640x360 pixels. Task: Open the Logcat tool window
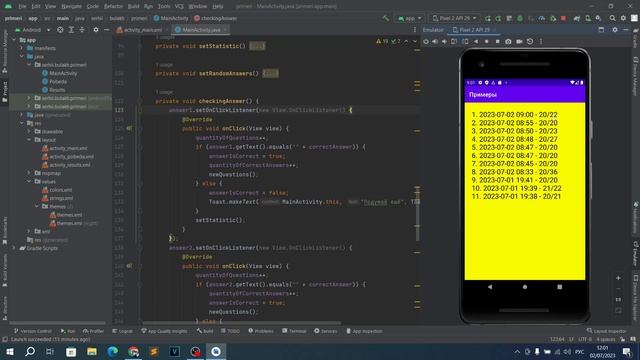[x=122, y=331]
